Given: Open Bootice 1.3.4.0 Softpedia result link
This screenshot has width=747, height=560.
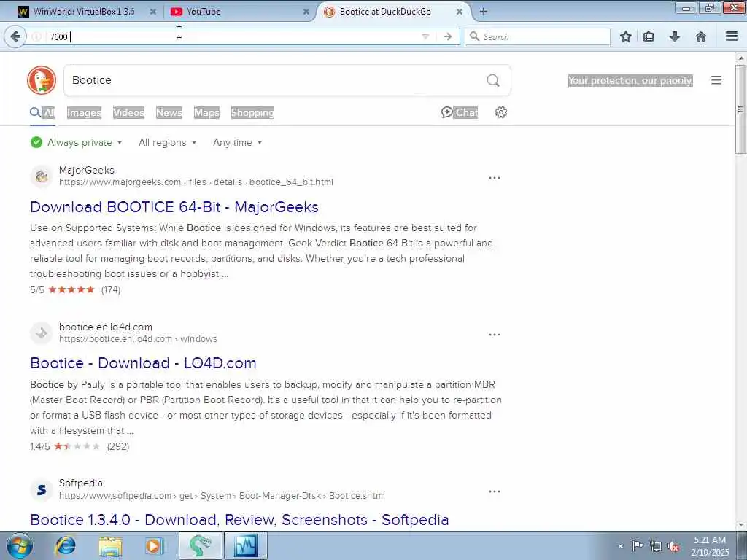Looking at the screenshot, I should point(239,519).
